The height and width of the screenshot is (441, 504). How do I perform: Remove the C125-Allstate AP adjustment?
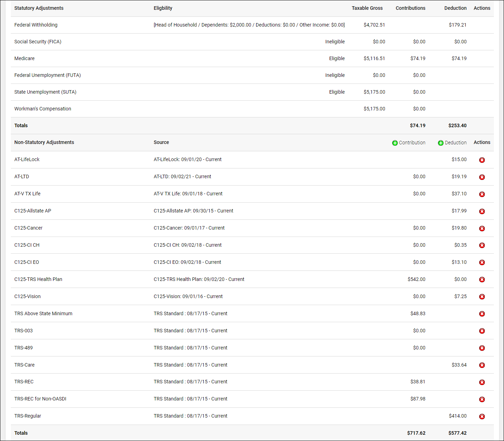point(482,211)
